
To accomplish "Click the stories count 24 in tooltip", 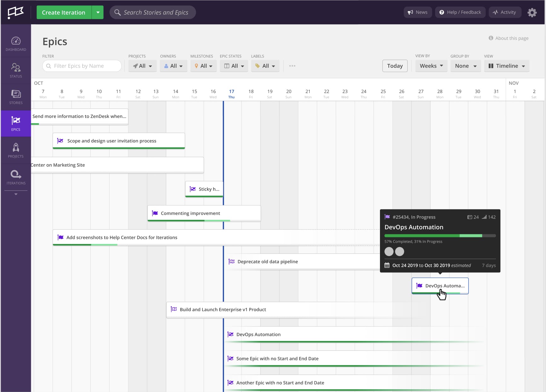I will pyautogui.click(x=473, y=217).
